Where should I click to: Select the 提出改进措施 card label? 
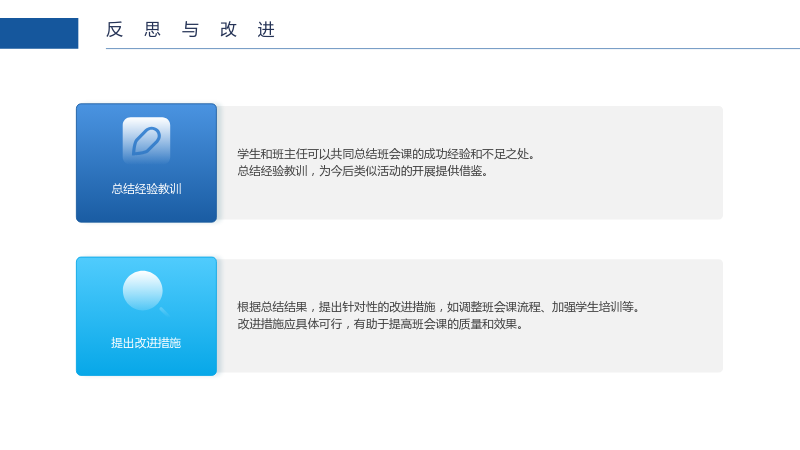(146, 343)
